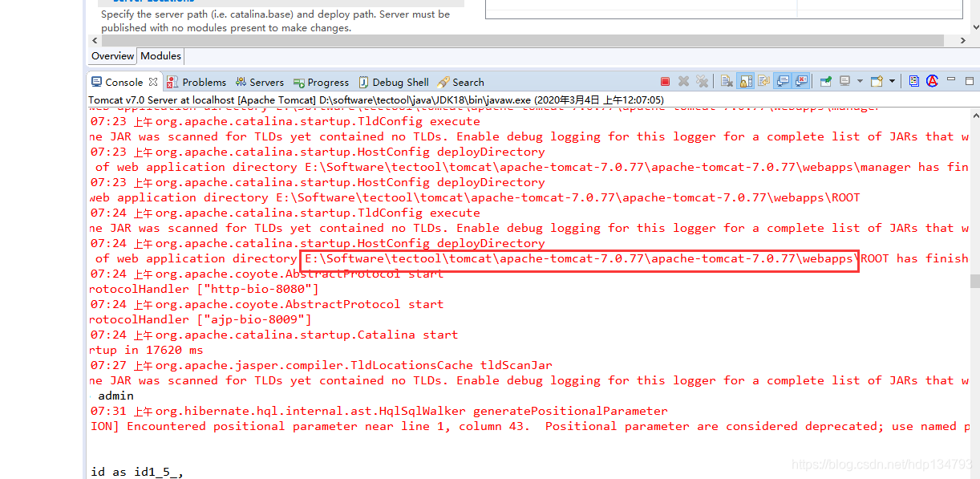Maximize the Console view panel

pyautogui.click(x=970, y=81)
